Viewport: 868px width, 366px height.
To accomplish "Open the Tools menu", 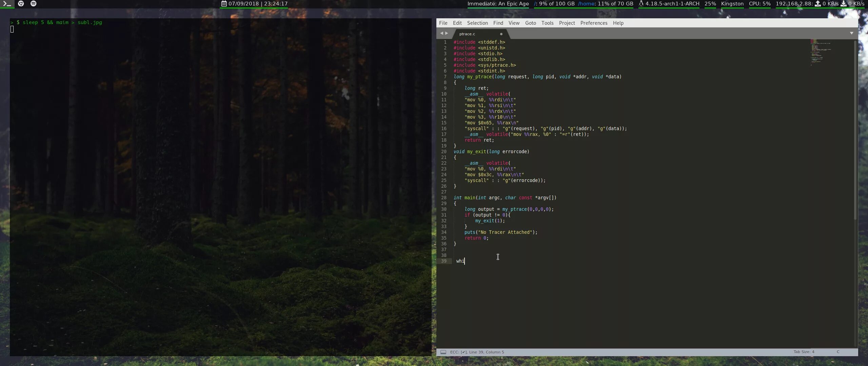I will tap(547, 23).
